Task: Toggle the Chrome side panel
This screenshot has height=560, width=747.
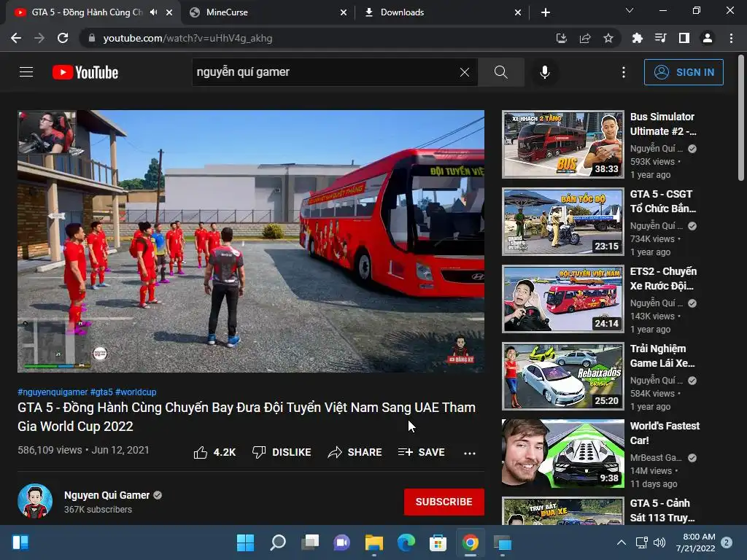Action: click(684, 38)
